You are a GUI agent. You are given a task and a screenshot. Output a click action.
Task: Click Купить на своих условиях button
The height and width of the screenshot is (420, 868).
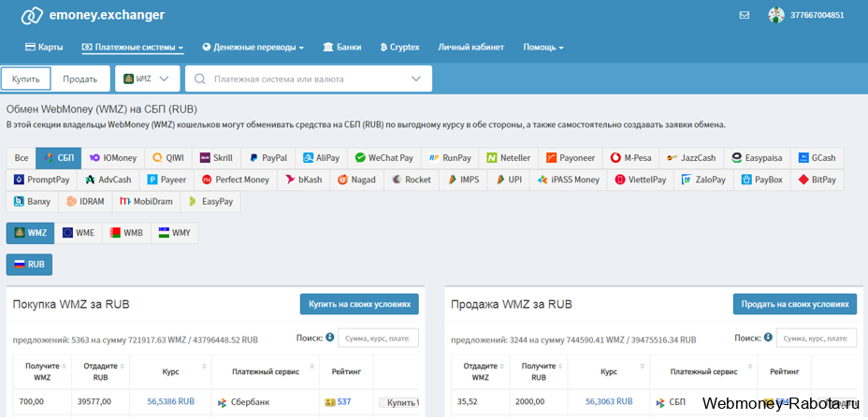click(359, 304)
